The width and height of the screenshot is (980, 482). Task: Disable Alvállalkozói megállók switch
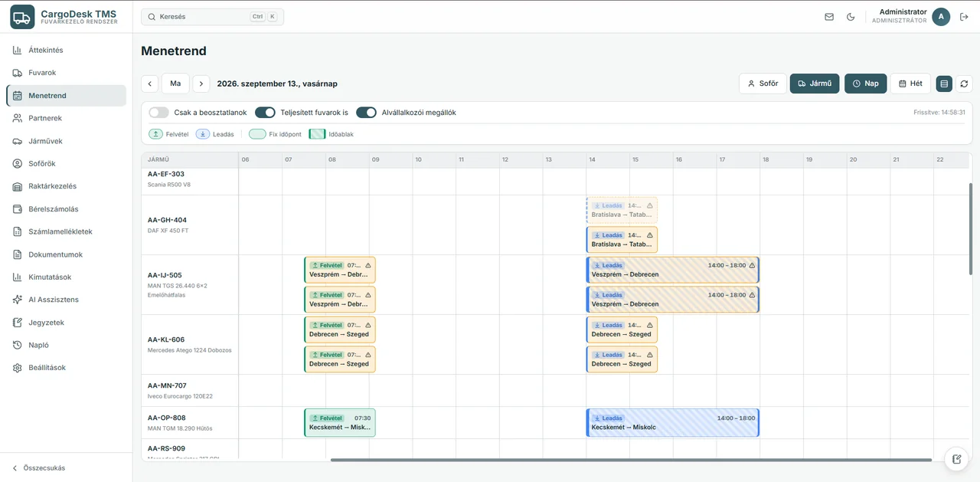coord(366,113)
